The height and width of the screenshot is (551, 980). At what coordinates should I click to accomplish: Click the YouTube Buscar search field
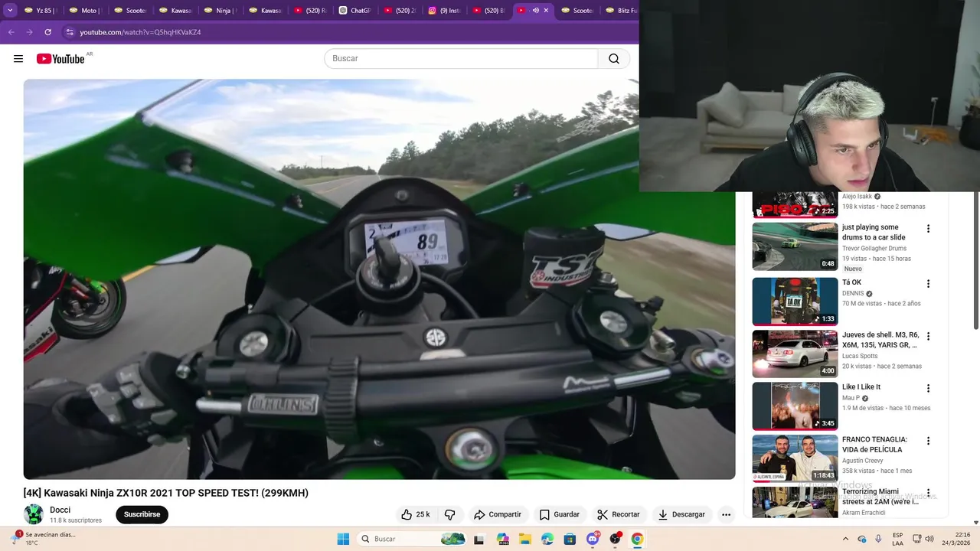coord(461,59)
